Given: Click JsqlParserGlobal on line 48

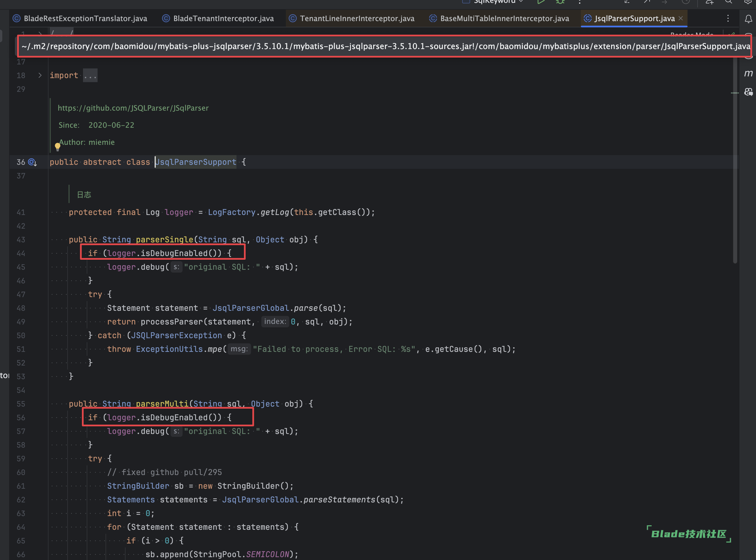Looking at the screenshot, I should [x=251, y=308].
